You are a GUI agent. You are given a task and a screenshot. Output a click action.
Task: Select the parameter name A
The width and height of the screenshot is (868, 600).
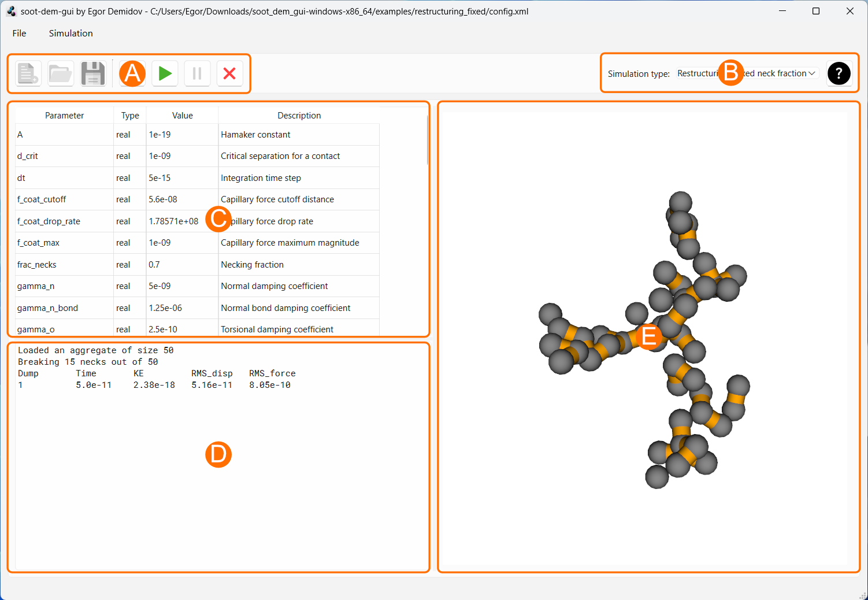(64, 135)
